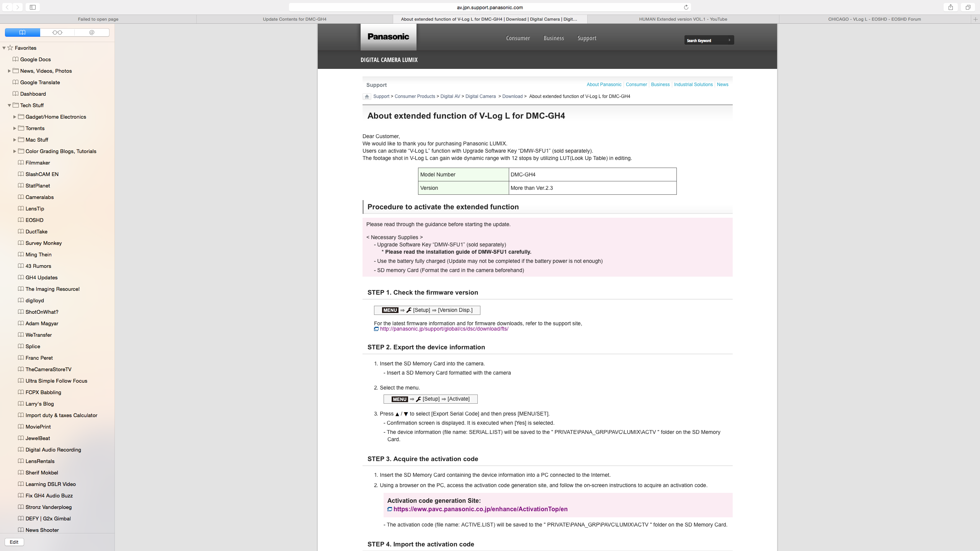This screenshot has width=980, height=551.
Task: Open the Digital AV breadcrumb link
Action: pyautogui.click(x=450, y=96)
